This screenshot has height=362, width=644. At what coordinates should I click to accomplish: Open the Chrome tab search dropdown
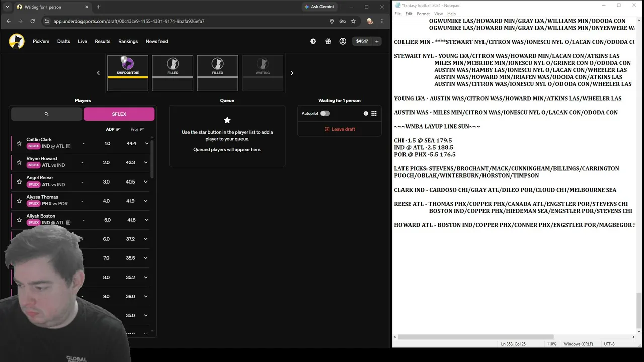[x=7, y=7]
